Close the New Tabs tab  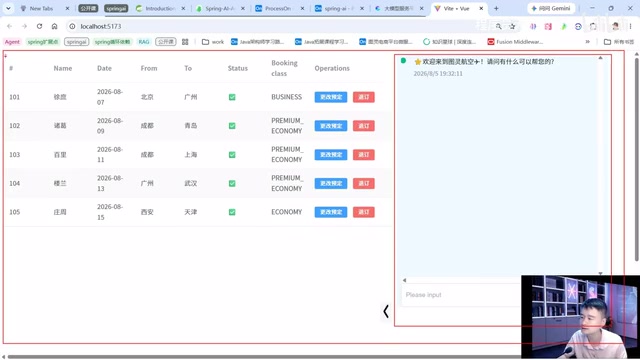click(x=67, y=8)
